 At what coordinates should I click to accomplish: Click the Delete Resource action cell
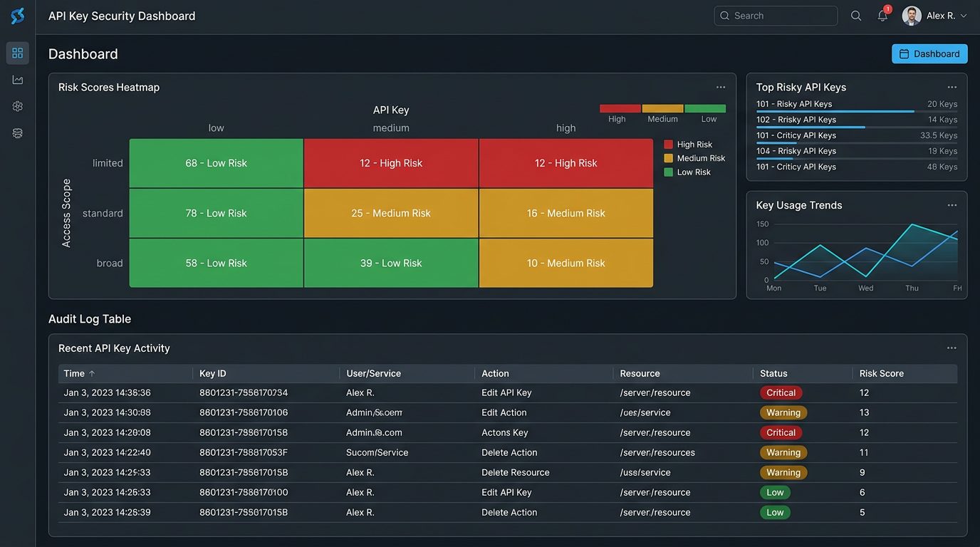pos(516,472)
